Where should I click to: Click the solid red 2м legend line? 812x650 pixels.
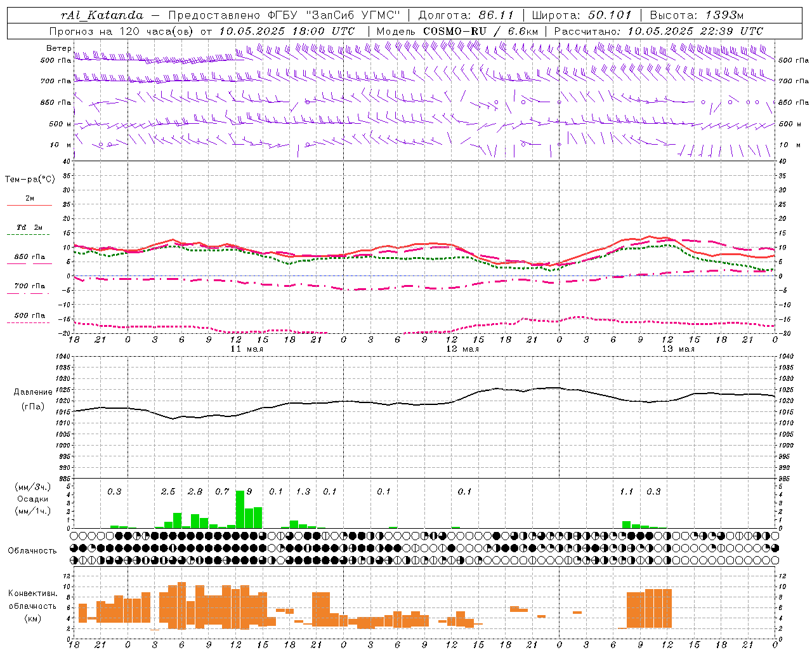point(29,206)
